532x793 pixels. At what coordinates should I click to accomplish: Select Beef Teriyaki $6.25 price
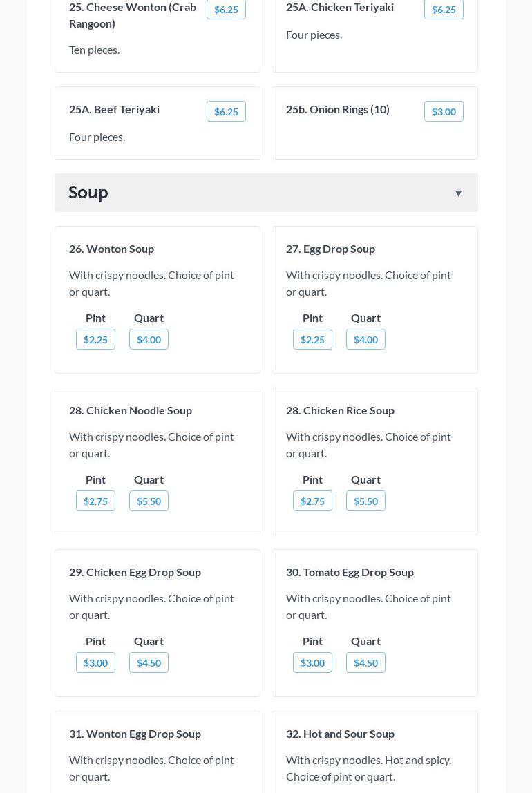tap(226, 111)
